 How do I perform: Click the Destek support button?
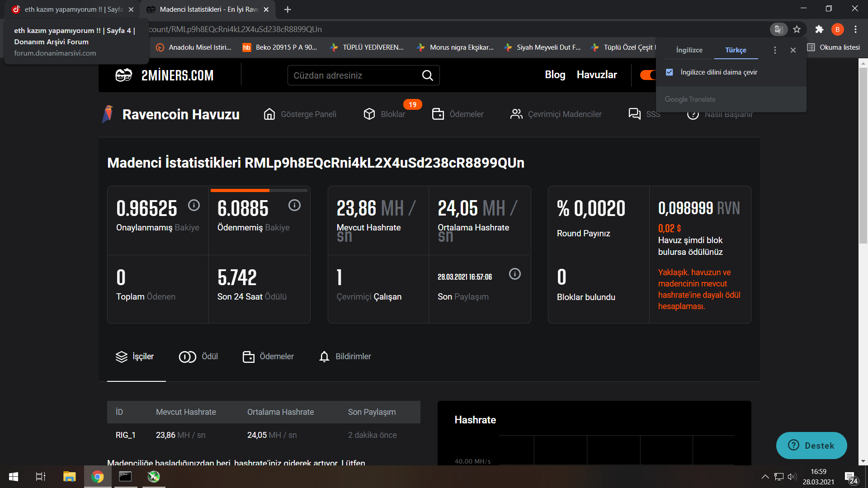tap(811, 446)
